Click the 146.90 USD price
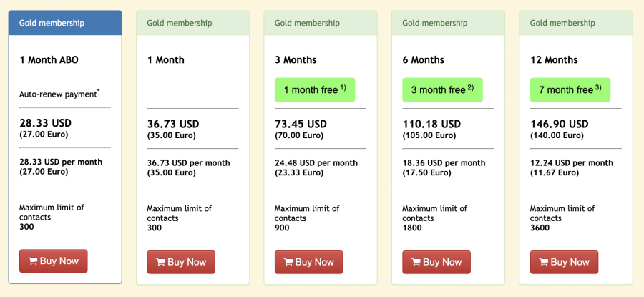 [x=560, y=124]
